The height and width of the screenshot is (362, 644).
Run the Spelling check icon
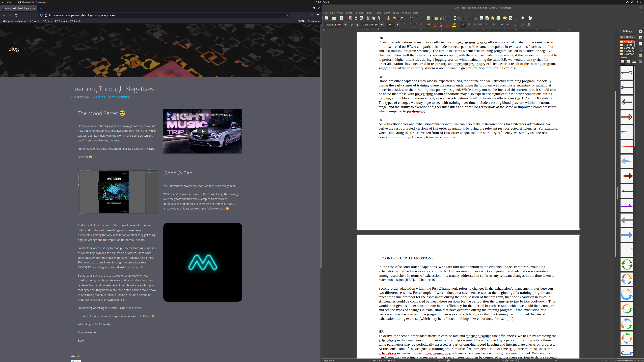(417, 18)
